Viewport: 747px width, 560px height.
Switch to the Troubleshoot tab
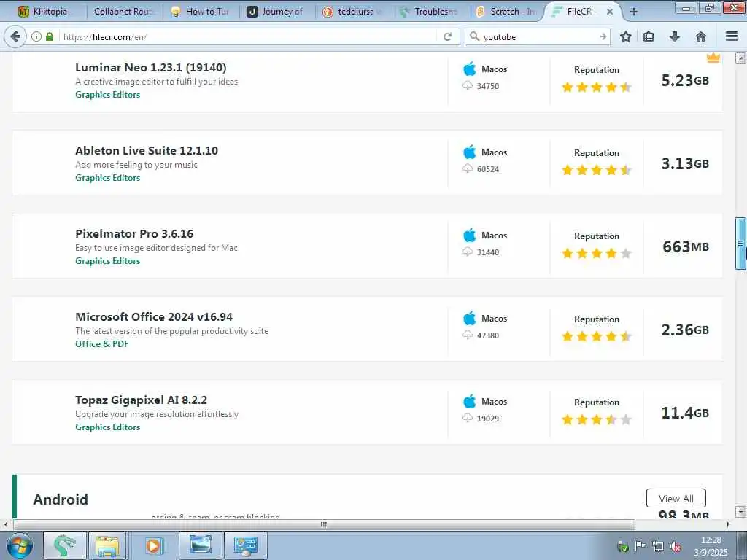429,12
